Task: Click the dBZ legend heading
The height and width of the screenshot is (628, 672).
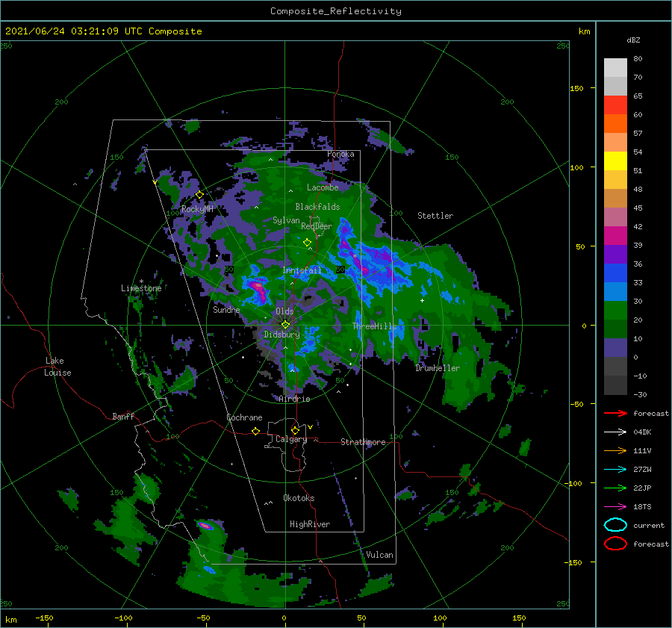Action: click(x=633, y=40)
